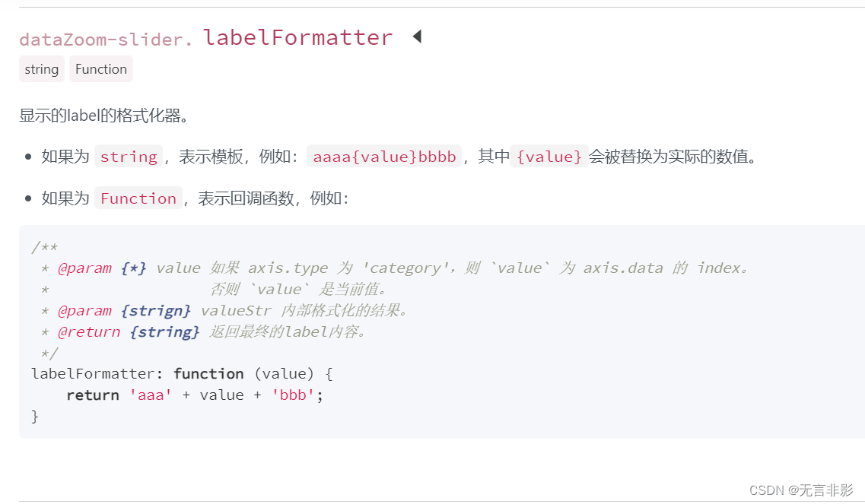Select the string type tag below heading
Image resolution: width=865 pixels, height=504 pixels.
pos(41,69)
